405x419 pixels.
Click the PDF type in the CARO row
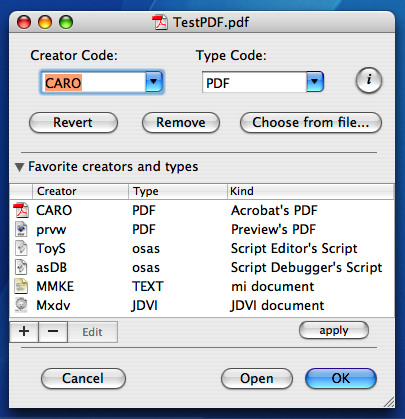click(x=144, y=210)
